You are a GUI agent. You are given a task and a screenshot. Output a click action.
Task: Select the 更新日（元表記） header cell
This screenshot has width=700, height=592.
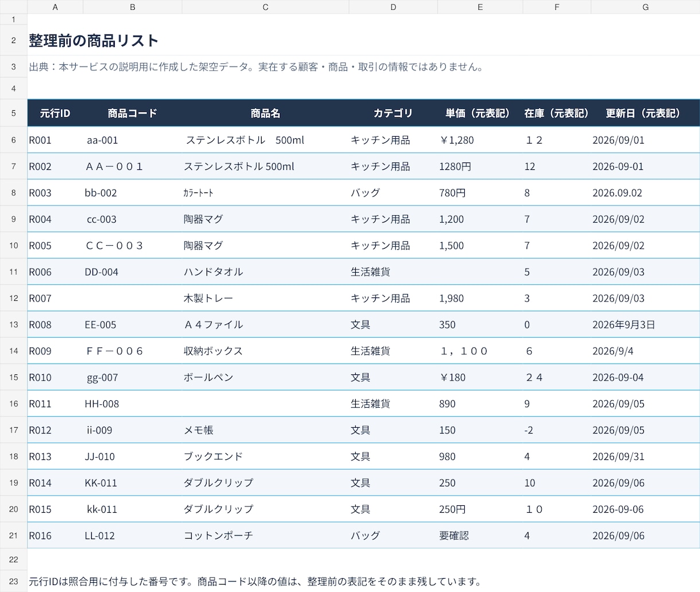click(x=645, y=113)
